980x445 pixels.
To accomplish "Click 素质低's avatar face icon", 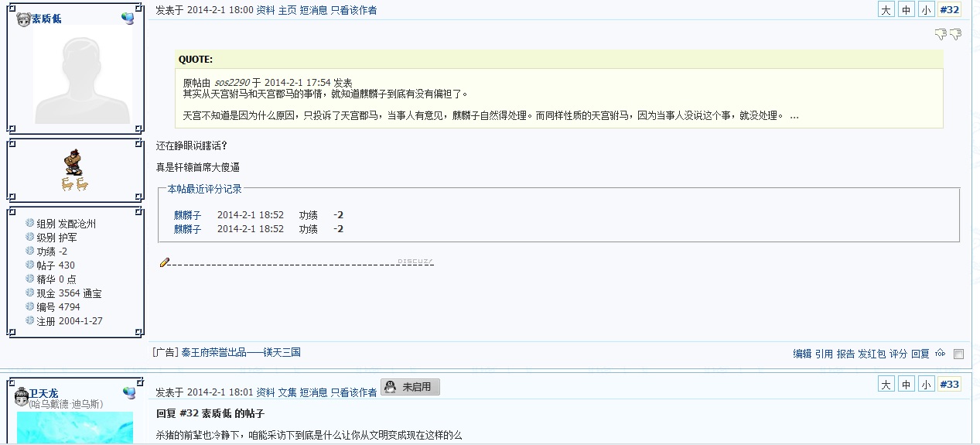I will (x=23, y=19).
